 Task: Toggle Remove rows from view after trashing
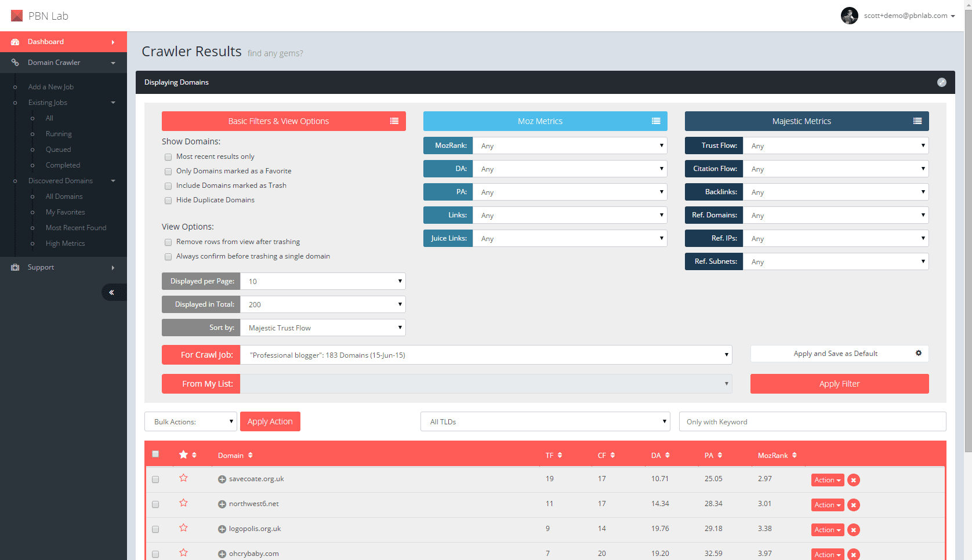tap(168, 242)
